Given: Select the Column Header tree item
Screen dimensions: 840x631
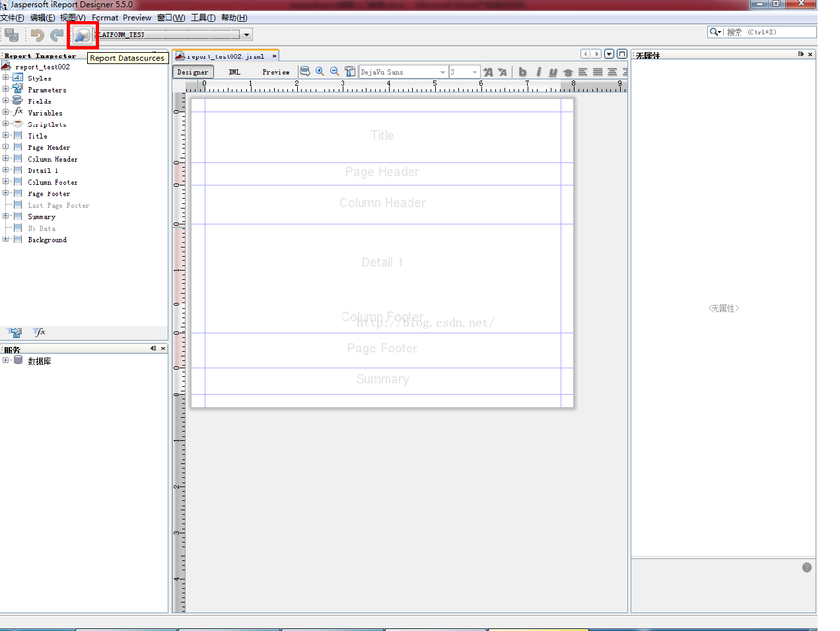Looking at the screenshot, I should [x=53, y=159].
